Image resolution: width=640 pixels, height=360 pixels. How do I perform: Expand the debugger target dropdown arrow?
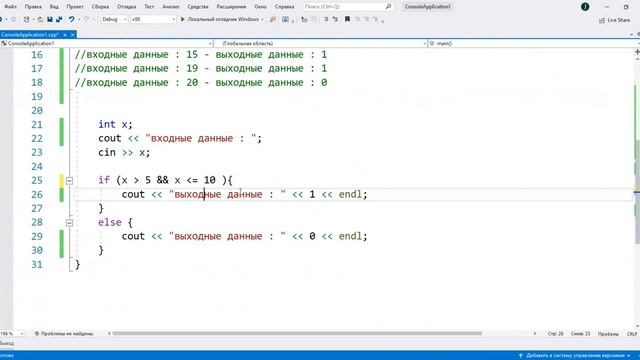pos(262,19)
